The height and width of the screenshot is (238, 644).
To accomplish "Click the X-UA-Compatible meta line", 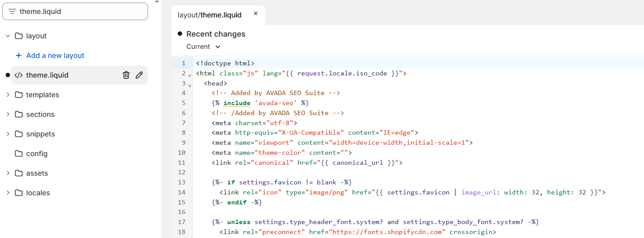I will click(315, 133).
